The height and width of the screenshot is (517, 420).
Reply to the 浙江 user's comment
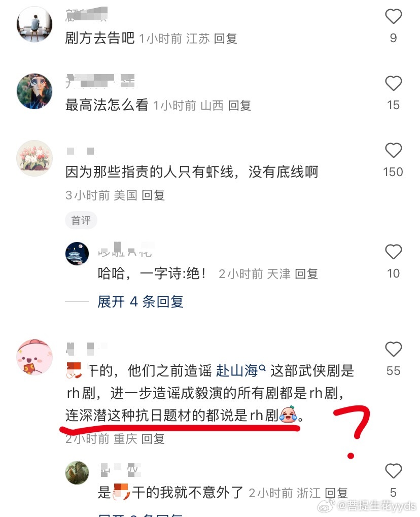pyautogui.click(x=337, y=493)
